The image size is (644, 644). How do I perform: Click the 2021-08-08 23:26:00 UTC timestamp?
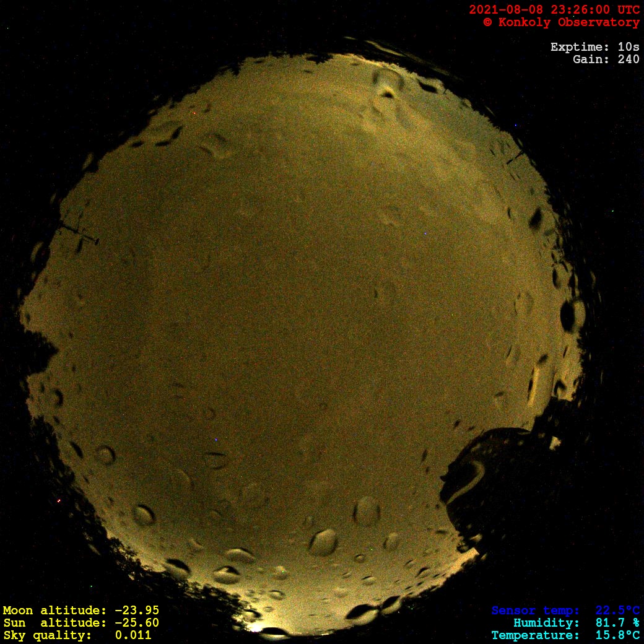coord(554,9)
